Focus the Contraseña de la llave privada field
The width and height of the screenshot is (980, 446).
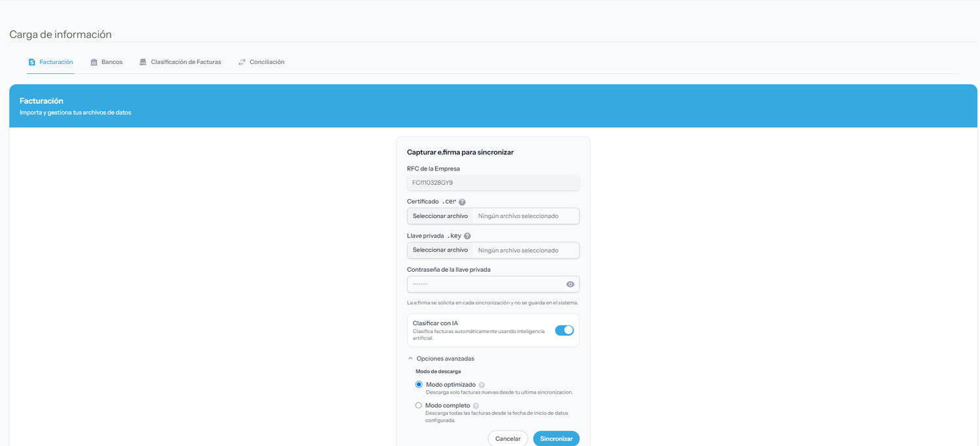click(493, 285)
